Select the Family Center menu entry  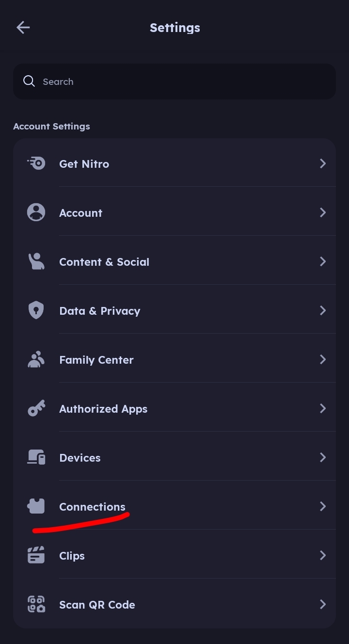(96, 360)
